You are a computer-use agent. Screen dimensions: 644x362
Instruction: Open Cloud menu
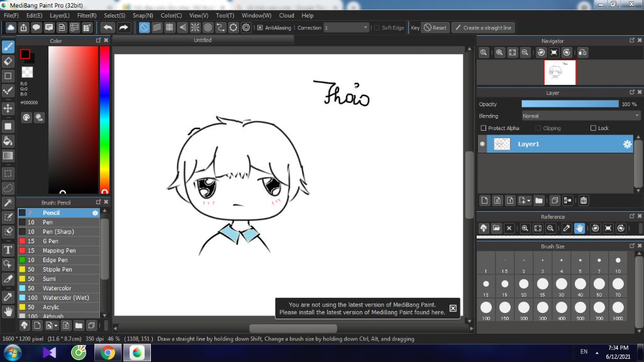286,16
